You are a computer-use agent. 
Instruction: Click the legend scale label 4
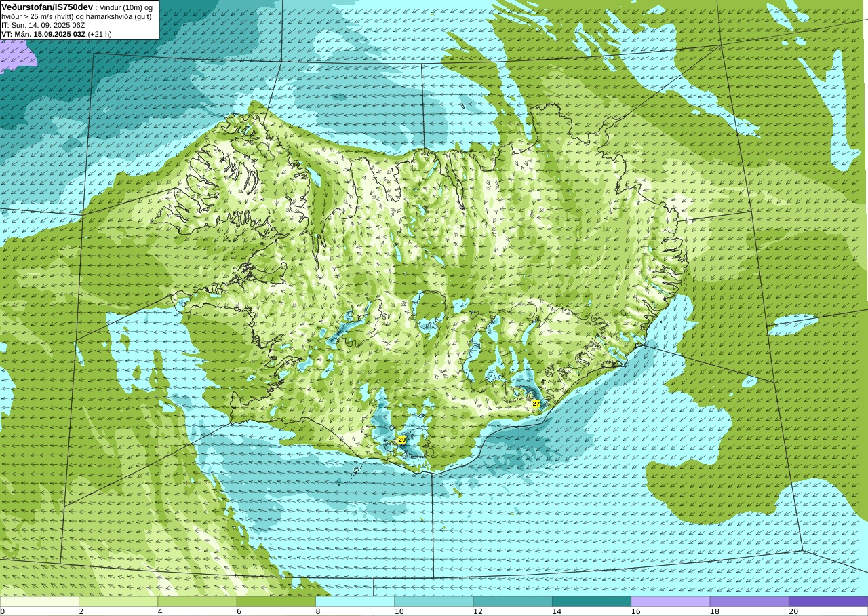coord(160,611)
